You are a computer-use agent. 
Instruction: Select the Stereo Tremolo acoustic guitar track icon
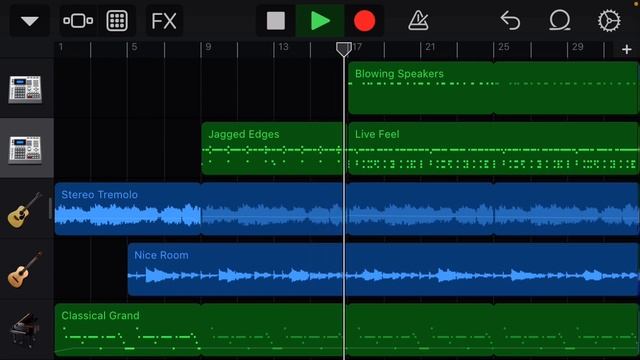click(x=24, y=210)
